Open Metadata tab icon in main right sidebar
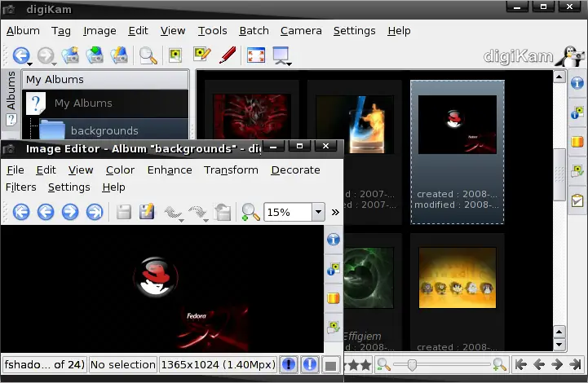The width and height of the screenshot is (588, 383). (577, 112)
